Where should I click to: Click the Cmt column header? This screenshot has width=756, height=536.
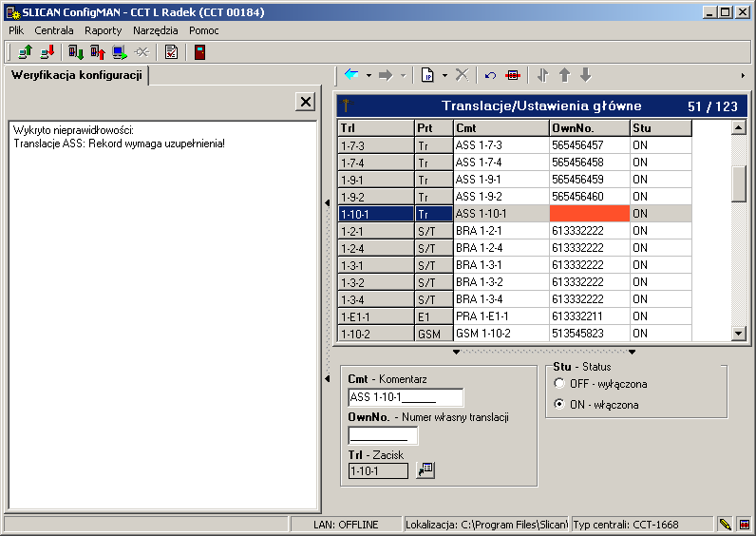pyautogui.click(x=501, y=128)
